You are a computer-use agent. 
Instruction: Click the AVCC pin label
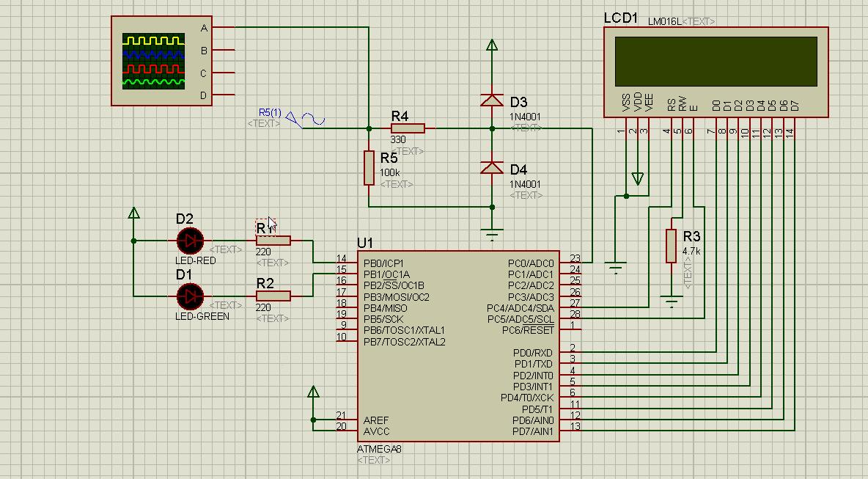376,431
